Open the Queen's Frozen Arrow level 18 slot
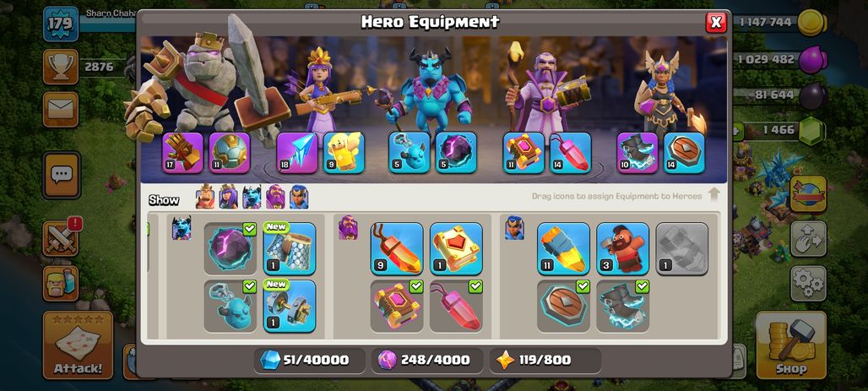The height and width of the screenshot is (391, 868). pyautogui.click(x=297, y=153)
